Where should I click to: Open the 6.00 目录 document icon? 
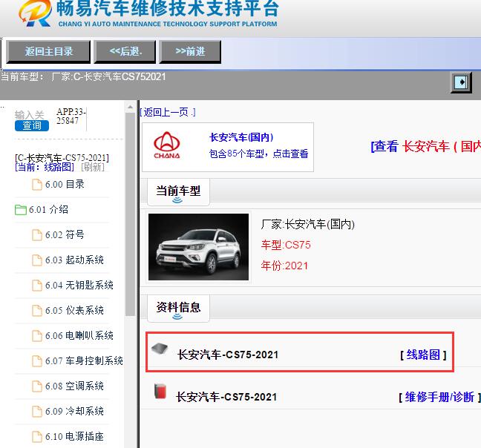pyautogui.click(x=37, y=185)
